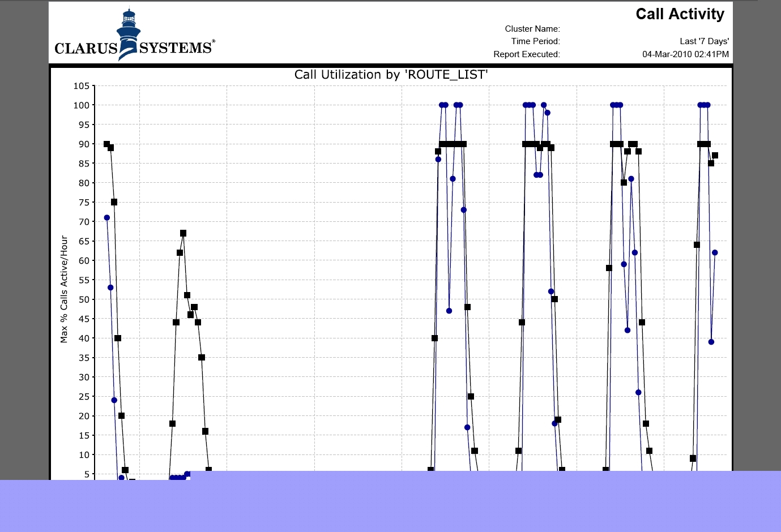Viewport: 781px width, 532px height.
Task: Select the "Last '7 Days'" time period value
Action: [x=704, y=41]
